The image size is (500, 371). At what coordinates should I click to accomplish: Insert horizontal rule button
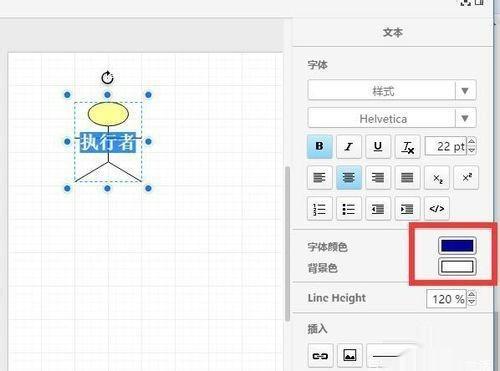coord(392,356)
